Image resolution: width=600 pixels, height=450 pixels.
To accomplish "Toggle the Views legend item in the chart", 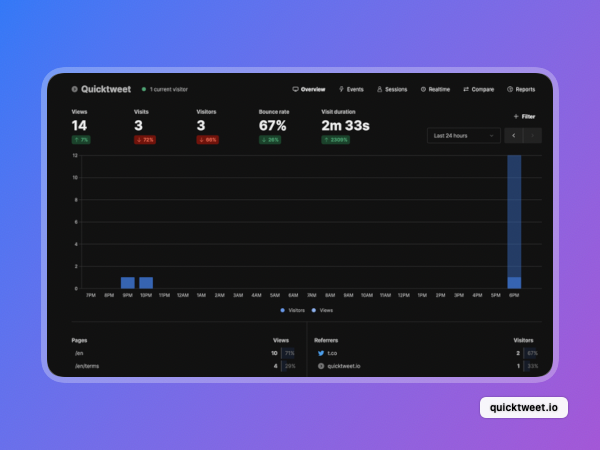I will point(322,310).
